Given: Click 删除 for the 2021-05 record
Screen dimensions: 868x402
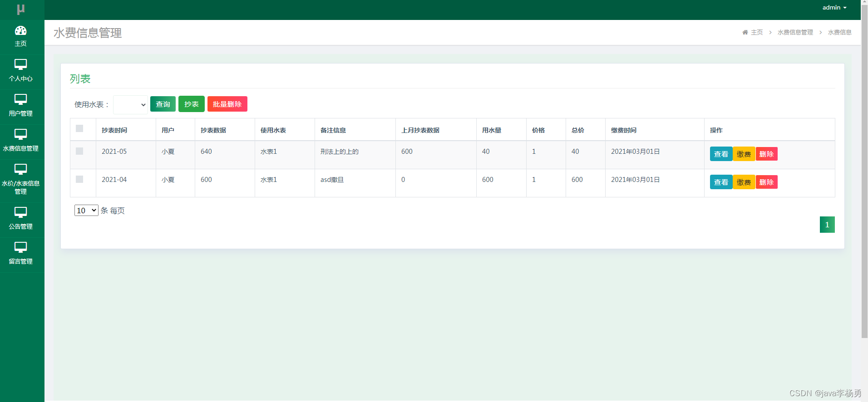Looking at the screenshot, I should tap(767, 154).
